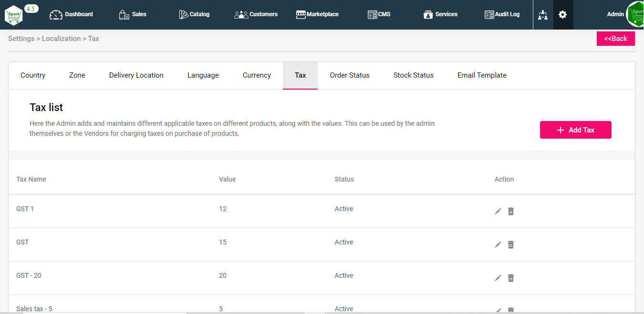
Task: Select the Sales tax - 5 row name
Action: (34, 309)
